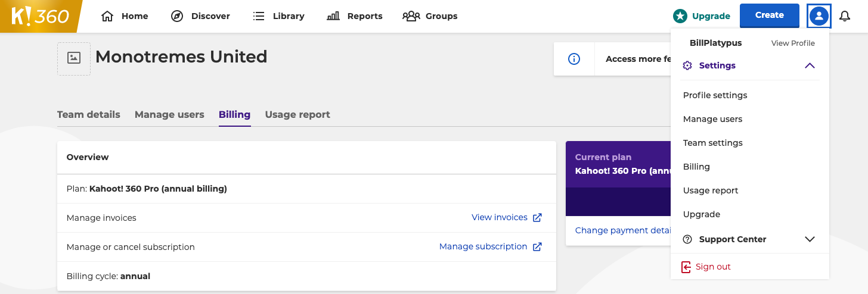
Task: Click the BillPlatypus username
Action: tap(716, 43)
